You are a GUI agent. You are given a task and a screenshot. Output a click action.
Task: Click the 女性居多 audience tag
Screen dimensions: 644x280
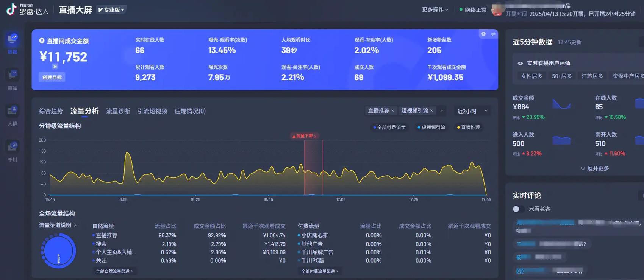pyautogui.click(x=531, y=76)
